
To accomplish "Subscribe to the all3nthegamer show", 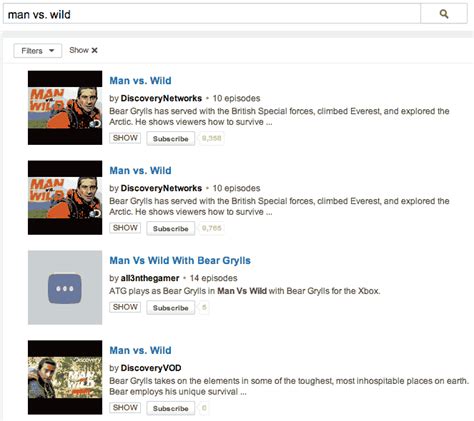I will (x=171, y=308).
